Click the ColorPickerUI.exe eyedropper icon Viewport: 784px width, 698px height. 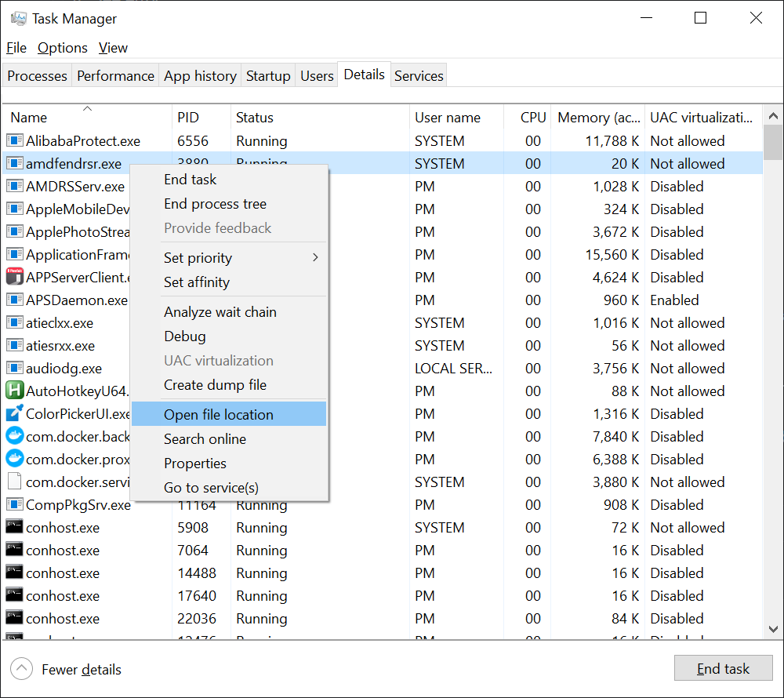(x=14, y=413)
